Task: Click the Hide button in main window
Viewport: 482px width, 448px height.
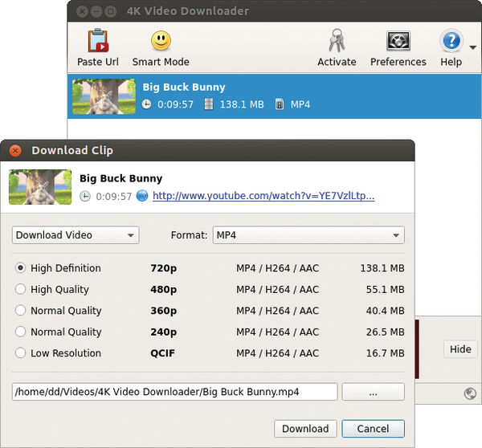Action: (460, 349)
